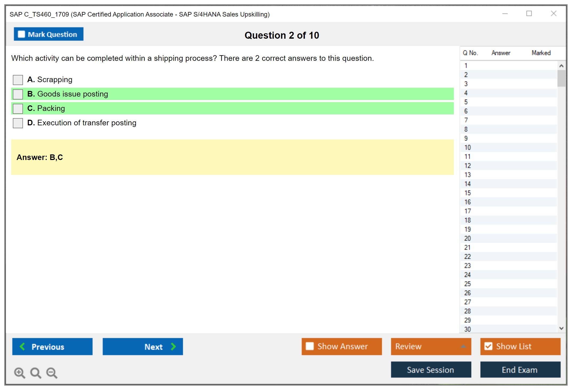
Task: Tick the Goods issue posting checkbox
Action: click(x=18, y=94)
